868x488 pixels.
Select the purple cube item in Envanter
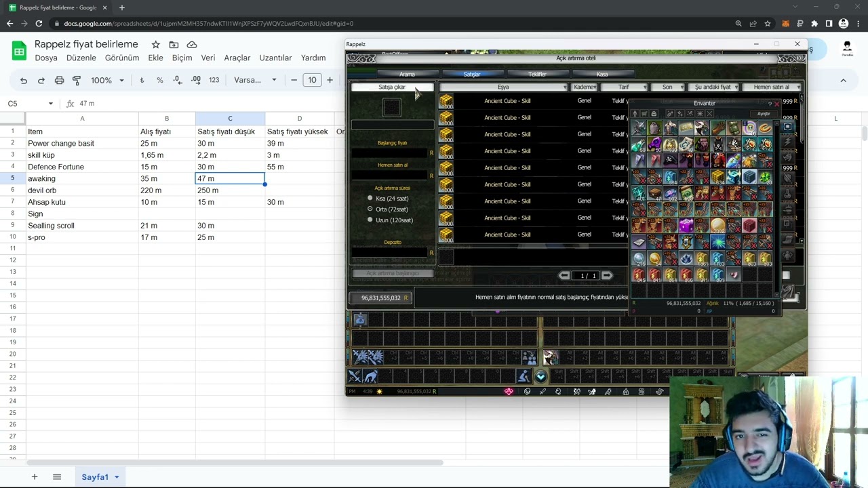coord(686,226)
